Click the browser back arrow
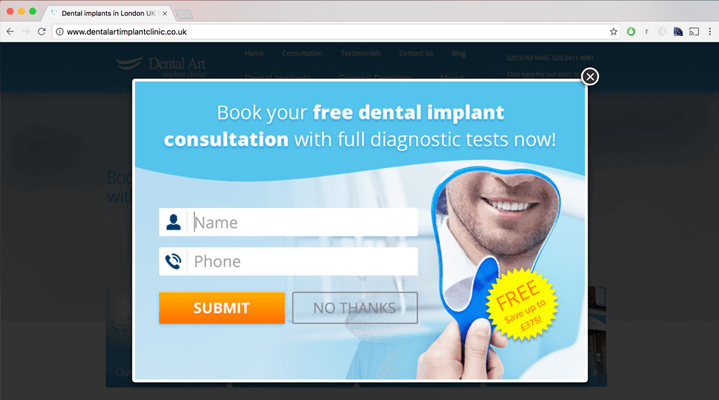The image size is (719, 400). tap(10, 32)
